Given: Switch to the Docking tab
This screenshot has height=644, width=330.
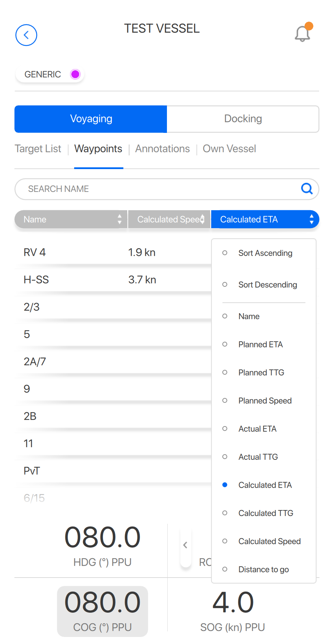Looking at the screenshot, I should click(x=243, y=119).
